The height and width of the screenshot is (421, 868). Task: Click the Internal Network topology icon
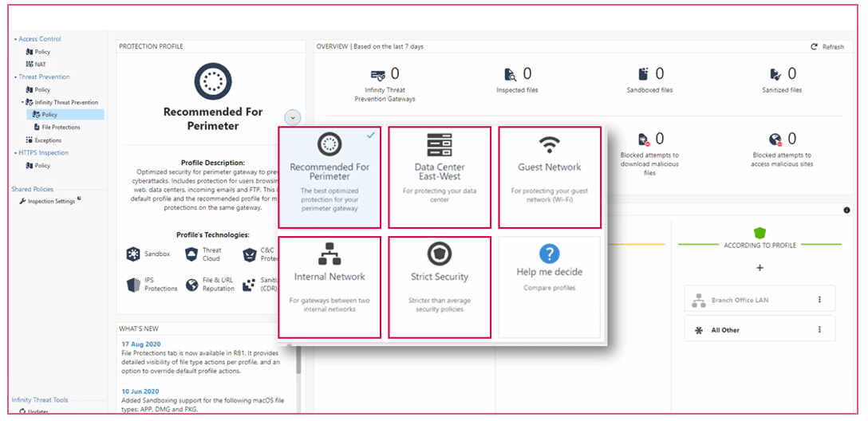click(329, 254)
